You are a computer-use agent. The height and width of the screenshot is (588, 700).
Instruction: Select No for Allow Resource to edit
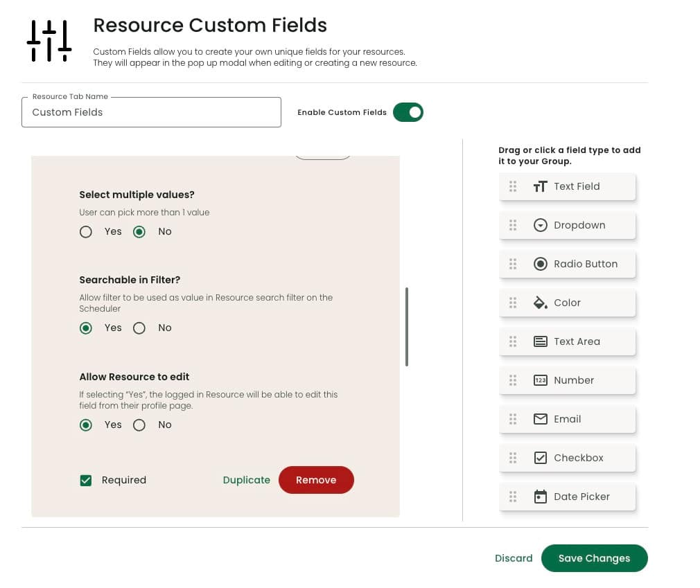coord(139,425)
